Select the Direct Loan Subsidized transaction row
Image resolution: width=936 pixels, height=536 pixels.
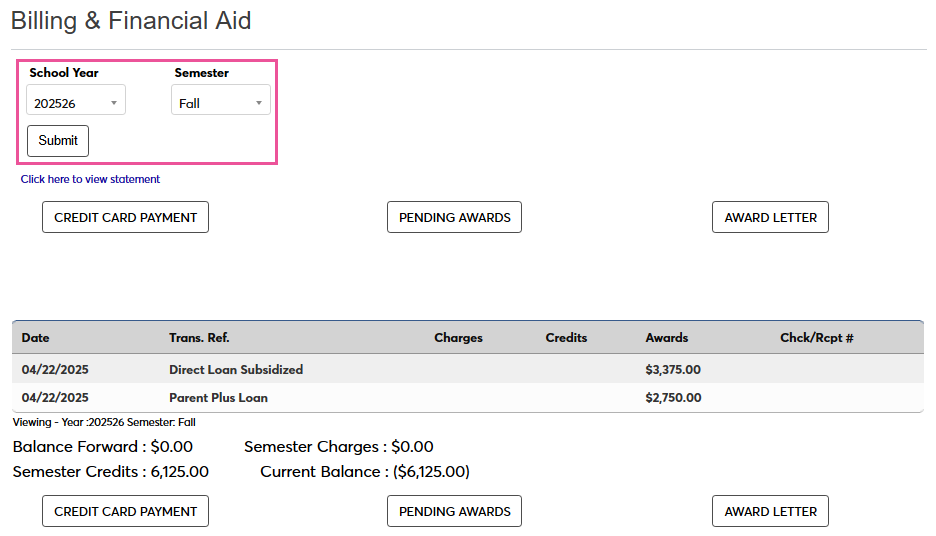click(x=236, y=369)
